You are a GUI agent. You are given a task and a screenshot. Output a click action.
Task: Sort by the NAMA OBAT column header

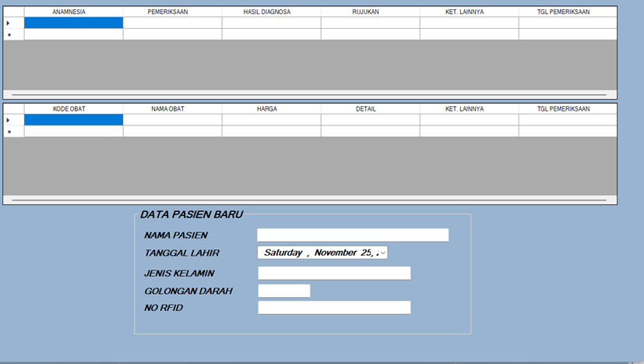point(172,109)
